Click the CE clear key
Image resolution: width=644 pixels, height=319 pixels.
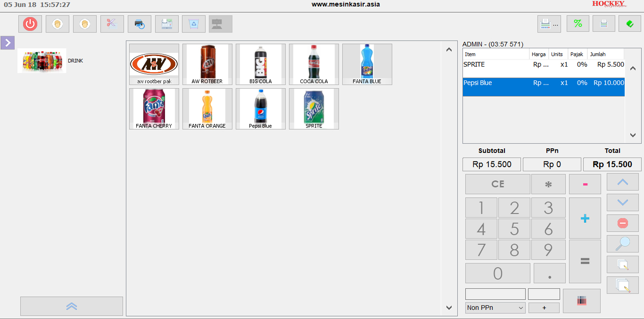pos(498,184)
